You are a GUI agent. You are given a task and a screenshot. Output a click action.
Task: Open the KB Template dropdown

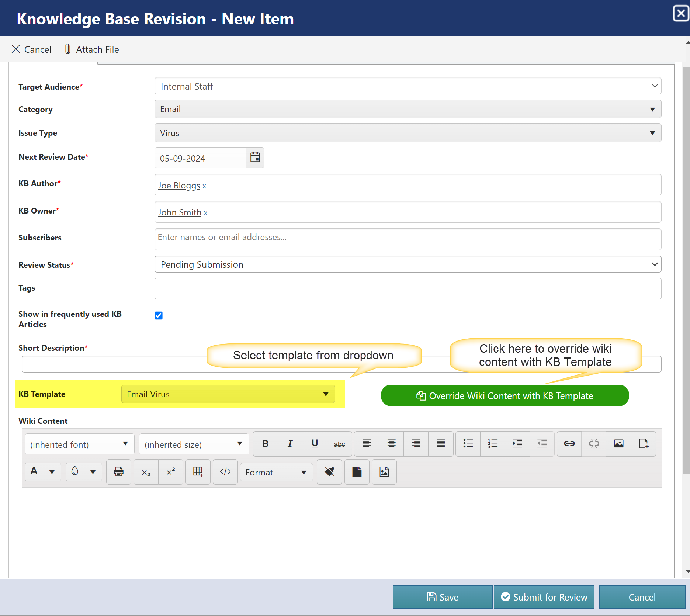pyautogui.click(x=228, y=394)
